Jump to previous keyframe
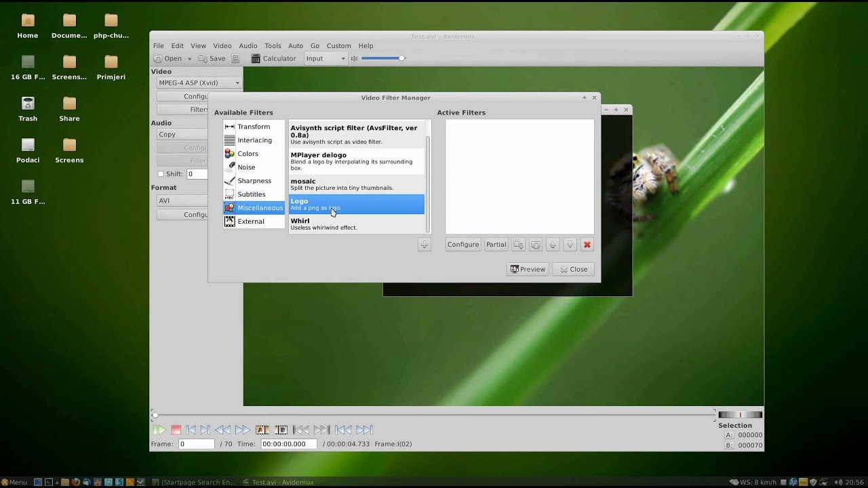 (x=222, y=430)
